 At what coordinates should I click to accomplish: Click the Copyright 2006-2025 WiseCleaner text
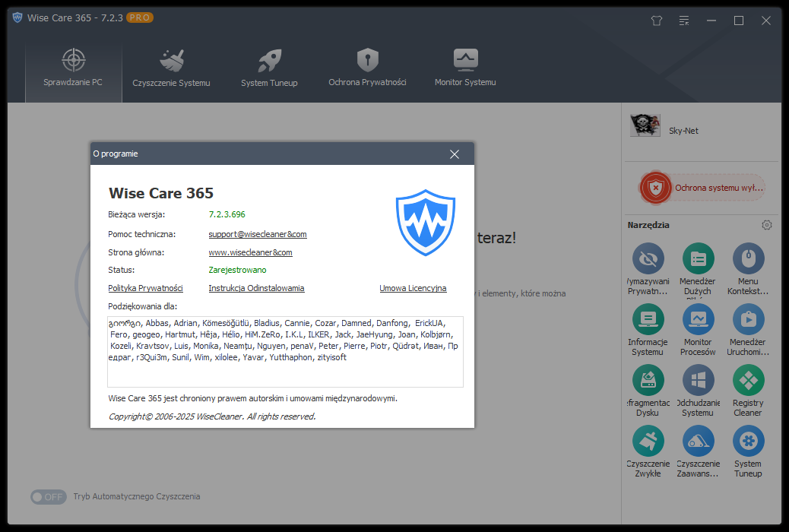pos(212,416)
